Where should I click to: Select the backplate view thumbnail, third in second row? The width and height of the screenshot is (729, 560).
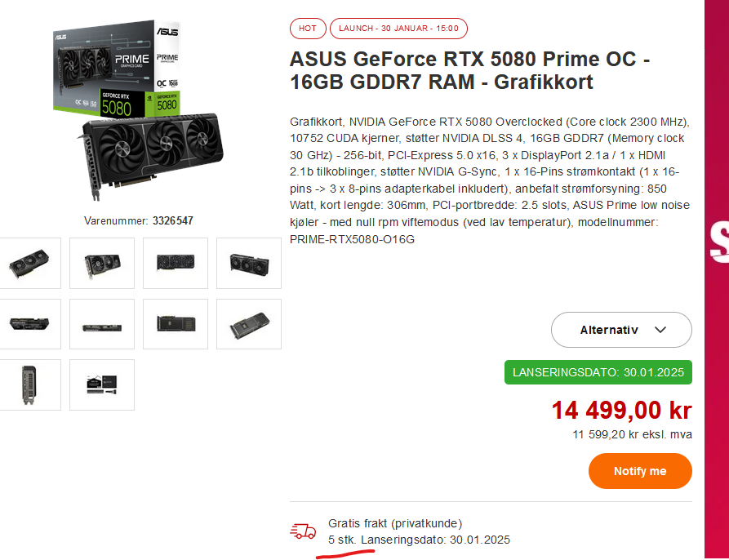pos(176,324)
